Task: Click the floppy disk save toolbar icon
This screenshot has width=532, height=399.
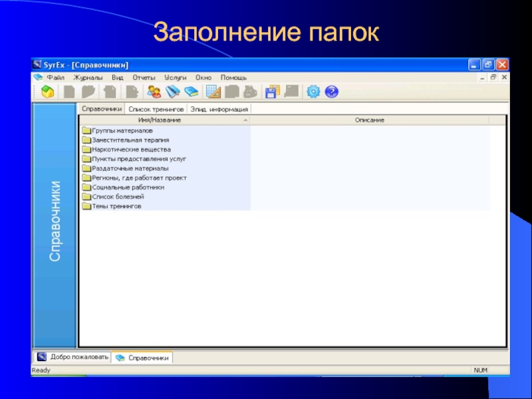Action: pos(271,92)
